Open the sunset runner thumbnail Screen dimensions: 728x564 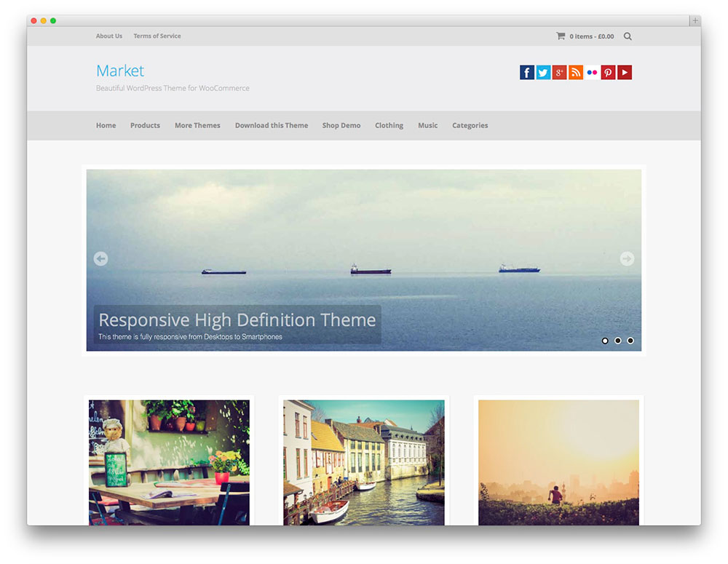558,463
